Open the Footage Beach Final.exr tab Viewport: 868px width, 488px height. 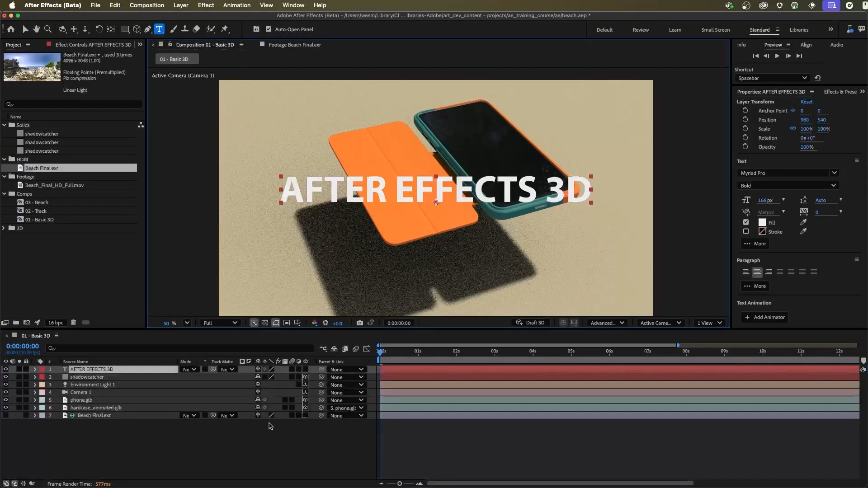click(295, 45)
